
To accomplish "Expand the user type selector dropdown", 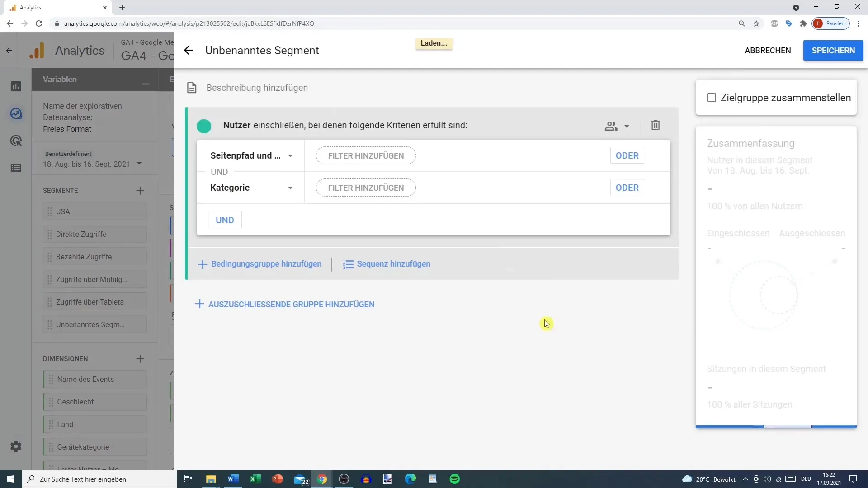I will pyautogui.click(x=618, y=125).
